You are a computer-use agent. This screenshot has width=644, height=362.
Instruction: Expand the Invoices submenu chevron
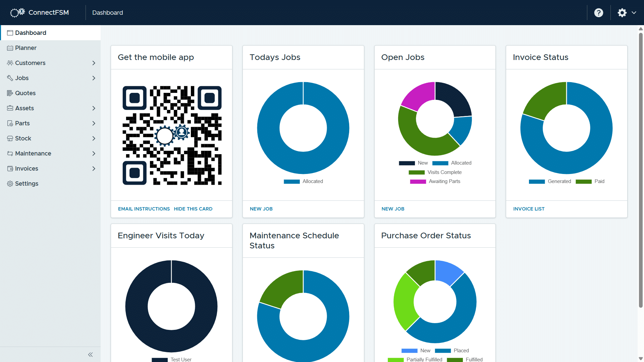point(94,169)
